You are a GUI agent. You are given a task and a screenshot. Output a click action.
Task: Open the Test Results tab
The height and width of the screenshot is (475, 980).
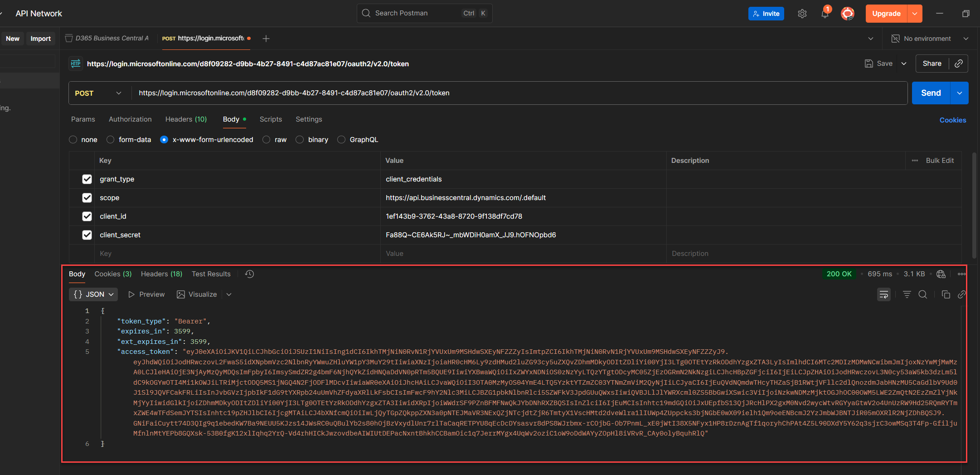(x=211, y=274)
